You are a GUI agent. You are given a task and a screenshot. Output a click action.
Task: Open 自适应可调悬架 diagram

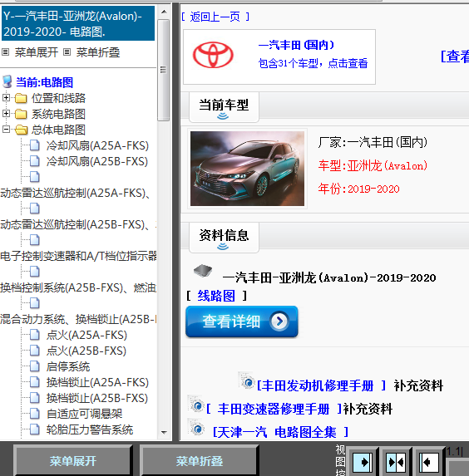click(x=84, y=414)
